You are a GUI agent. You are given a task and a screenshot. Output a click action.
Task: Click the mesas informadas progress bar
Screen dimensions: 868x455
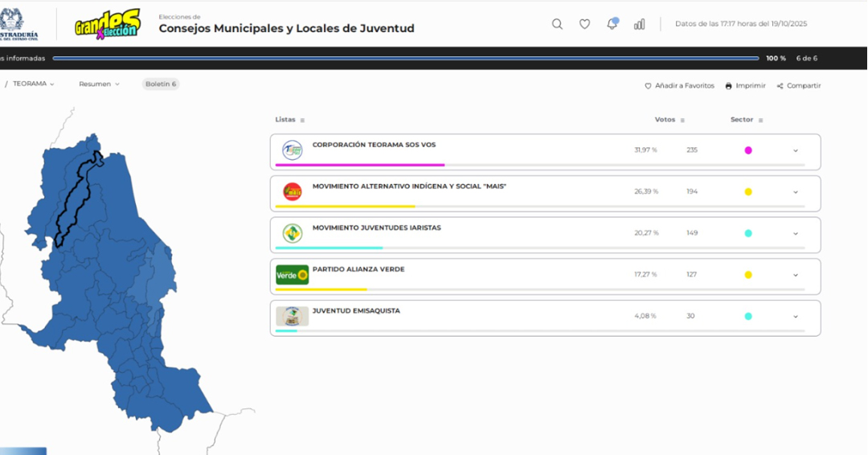click(x=406, y=58)
